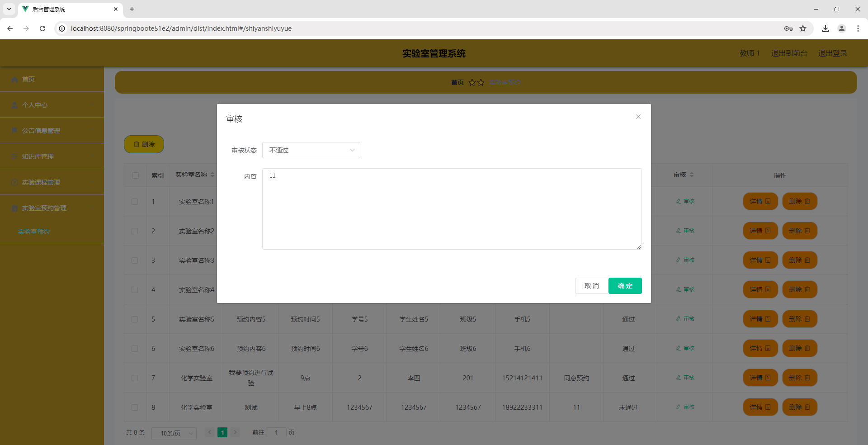Viewport: 868px width, 445px height.
Task: Click the 知识库管理 sidebar icon
Action: [15, 156]
